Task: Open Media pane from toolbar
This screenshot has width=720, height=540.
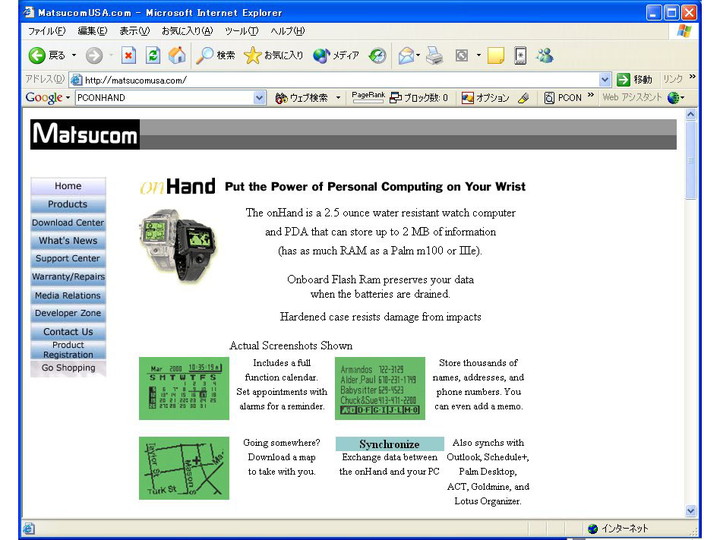Action: tap(336, 56)
